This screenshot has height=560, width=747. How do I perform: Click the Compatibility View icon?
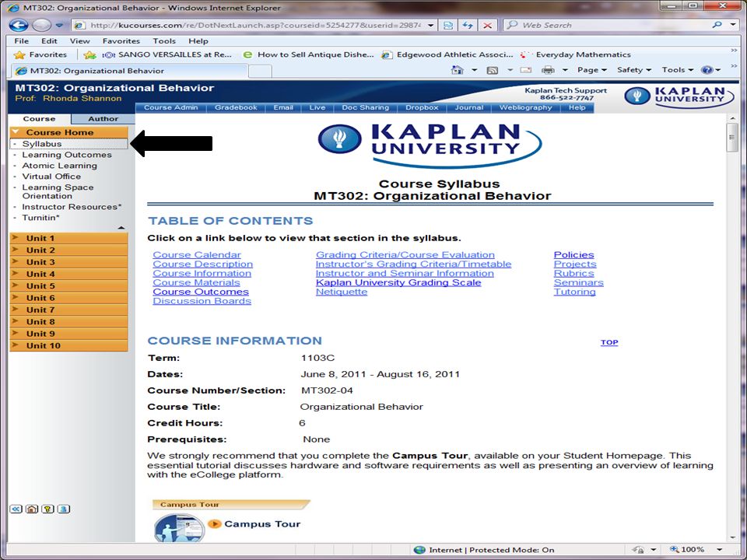tap(448, 25)
